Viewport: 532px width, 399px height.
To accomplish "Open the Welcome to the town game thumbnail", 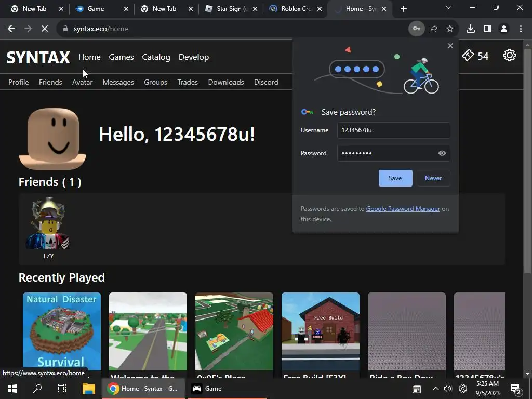I will (148, 331).
